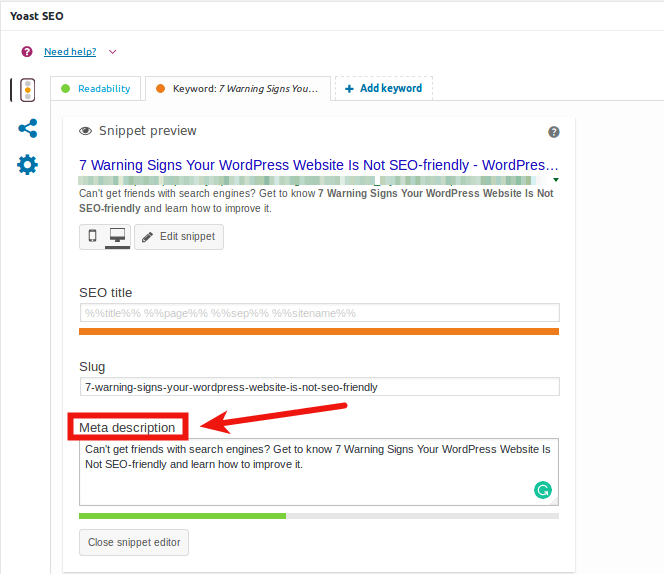This screenshot has width=664, height=574.
Task: Switch to the Readability tab
Action: pos(96,89)
